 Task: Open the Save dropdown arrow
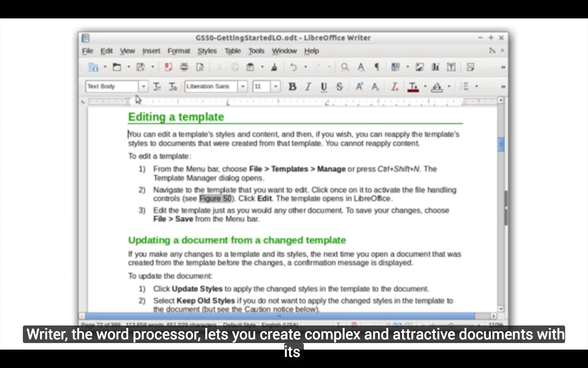point(153,67)
